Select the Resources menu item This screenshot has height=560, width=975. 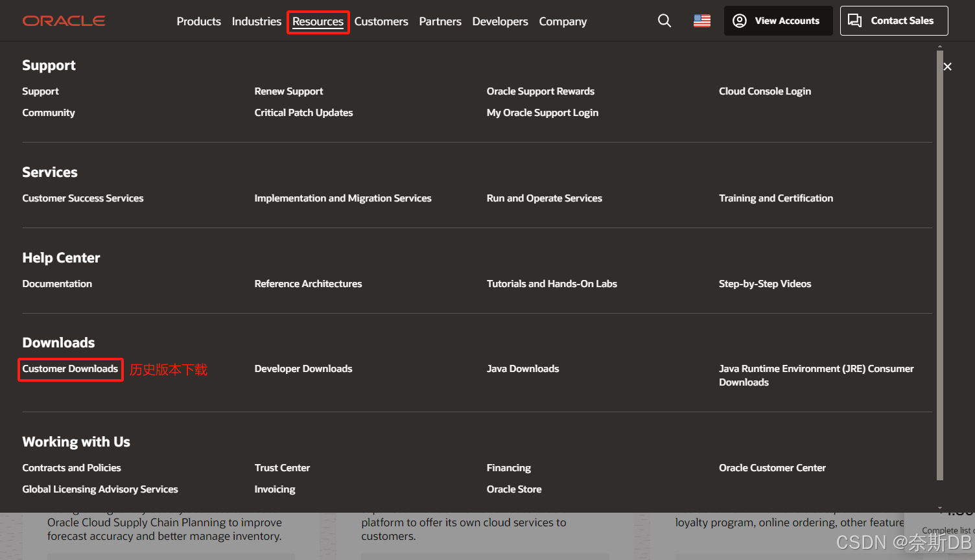coord(318,21)
